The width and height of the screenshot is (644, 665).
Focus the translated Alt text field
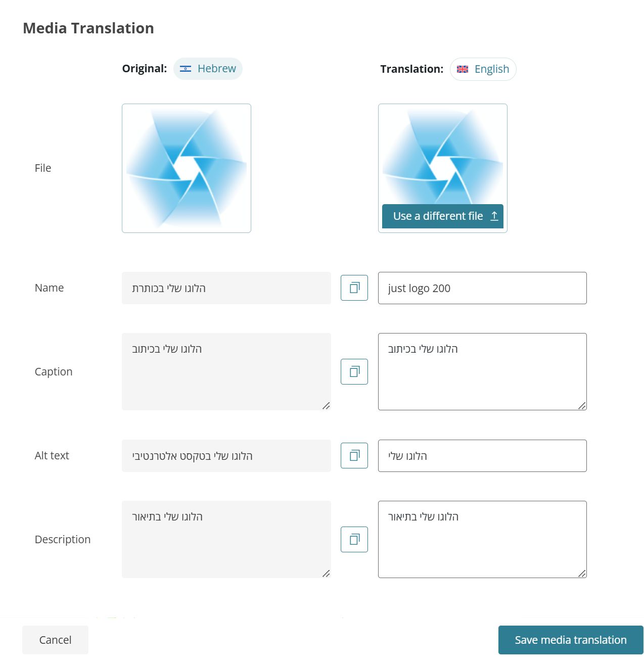[x=482, y=456]
